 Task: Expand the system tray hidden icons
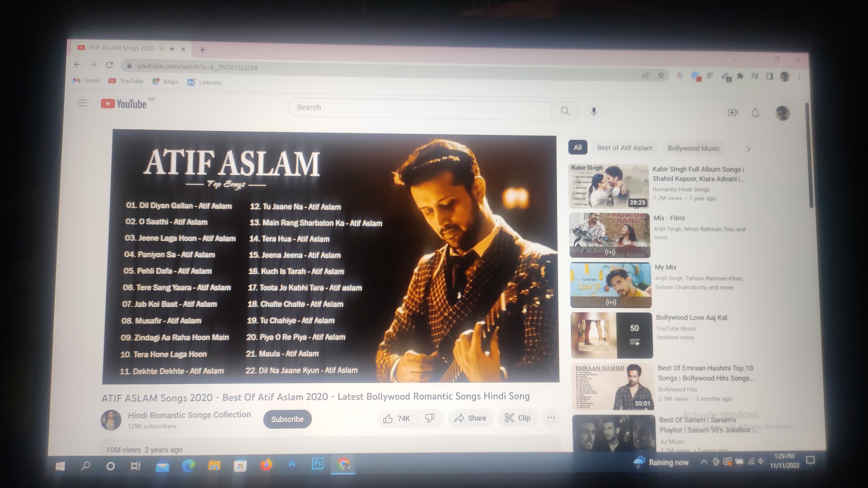pyautogui.click(x=704, y=462)
